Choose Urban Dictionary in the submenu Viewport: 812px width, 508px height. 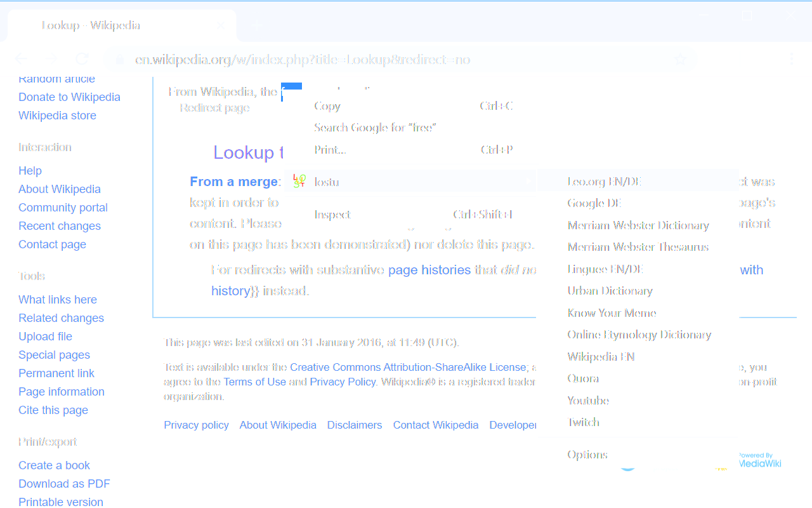(638, 291)
